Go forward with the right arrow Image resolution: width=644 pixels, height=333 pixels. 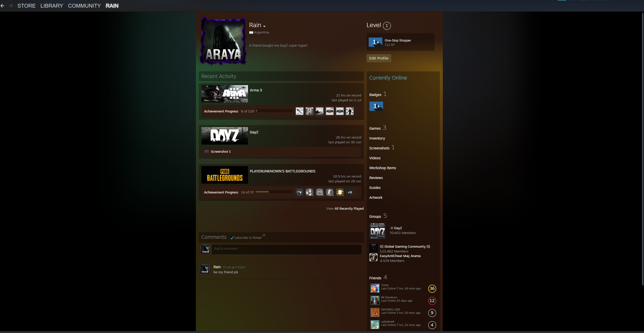[x=10, y=6]
